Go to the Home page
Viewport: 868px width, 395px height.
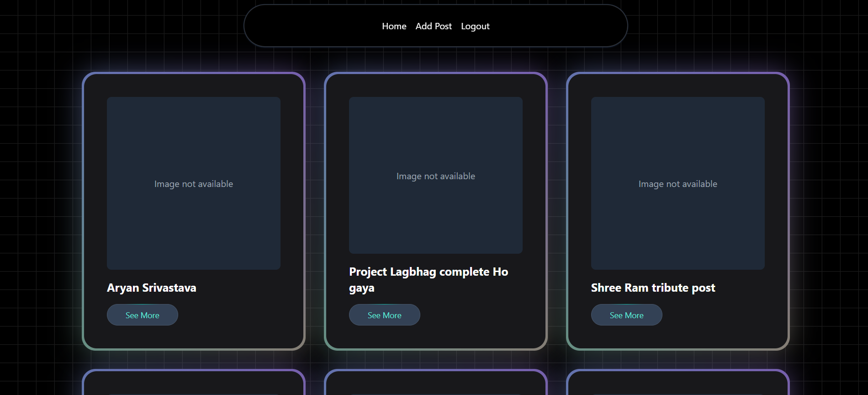(x=394, y=26)
